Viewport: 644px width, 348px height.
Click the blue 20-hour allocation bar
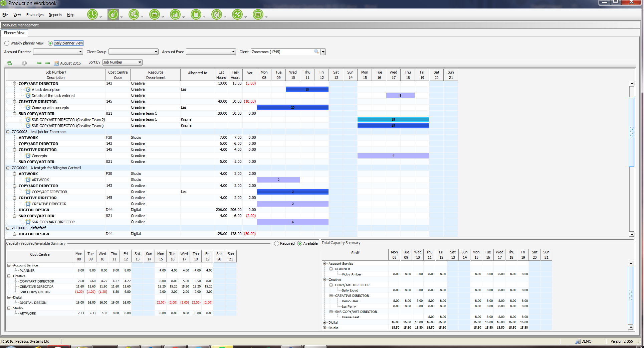292,107
